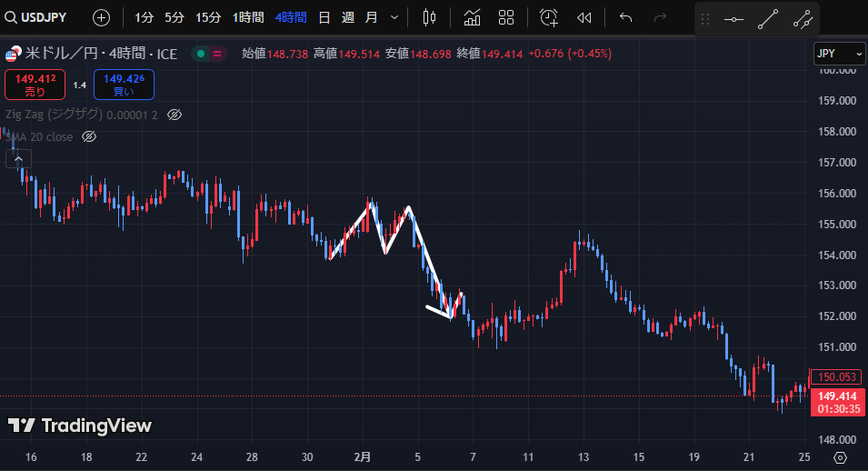Select the 4時間 timeframe

[291, 18]
